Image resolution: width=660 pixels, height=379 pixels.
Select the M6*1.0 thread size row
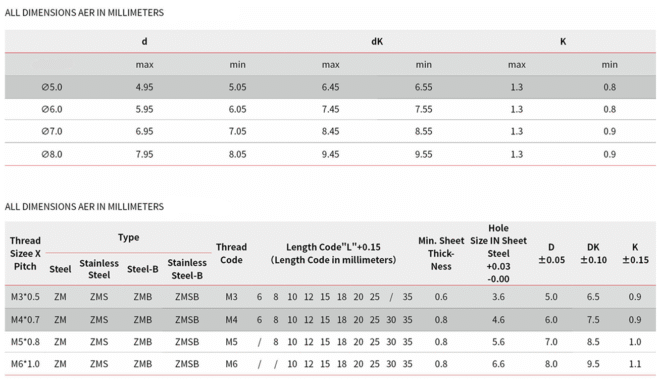click(330, 364)
